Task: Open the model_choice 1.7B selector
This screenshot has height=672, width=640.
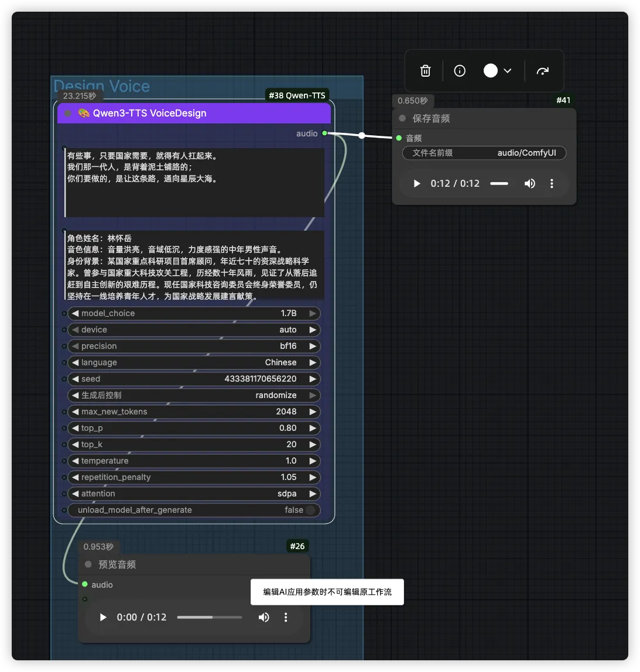Action: click(x=194, y=313)
